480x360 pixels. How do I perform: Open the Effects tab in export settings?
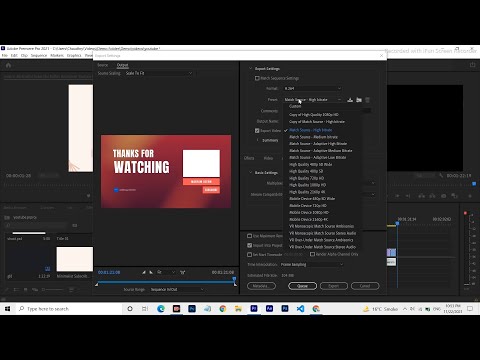(249, 158)
